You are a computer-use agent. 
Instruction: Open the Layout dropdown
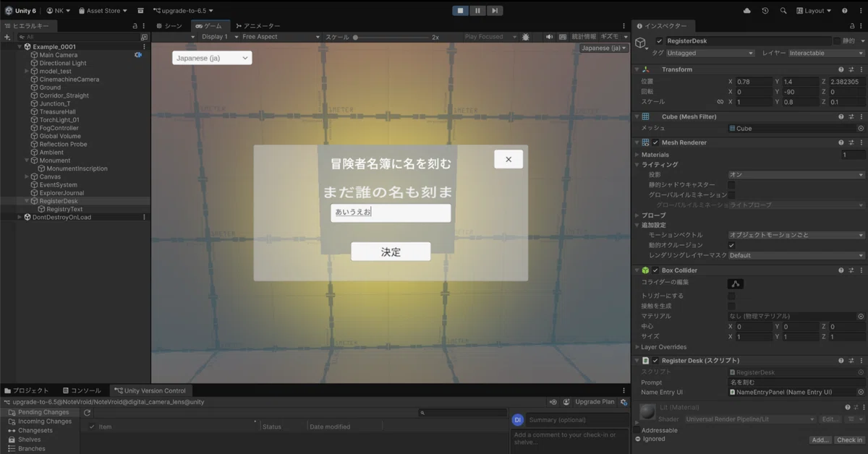coord(814,11)
